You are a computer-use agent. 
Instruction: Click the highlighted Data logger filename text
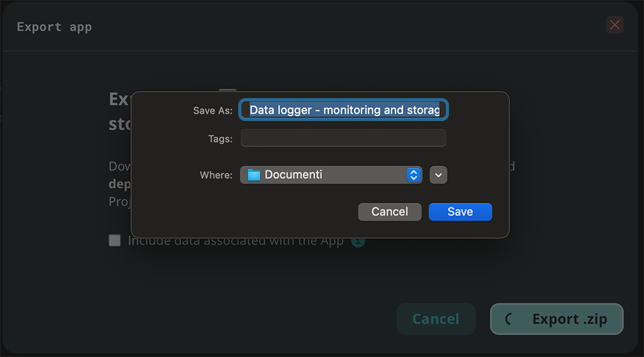pos(344,110)
